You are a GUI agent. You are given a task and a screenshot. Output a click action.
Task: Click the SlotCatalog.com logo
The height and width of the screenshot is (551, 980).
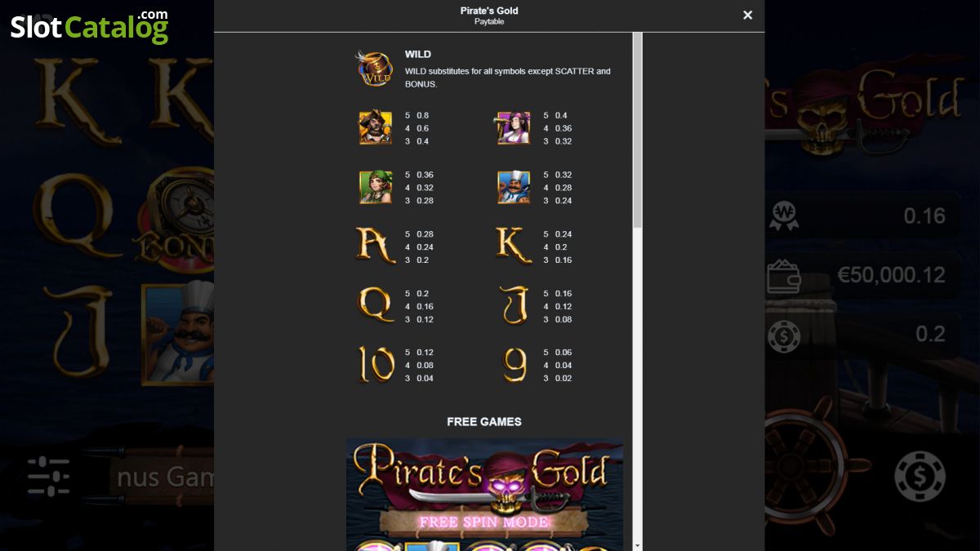(x=90, y=27)
